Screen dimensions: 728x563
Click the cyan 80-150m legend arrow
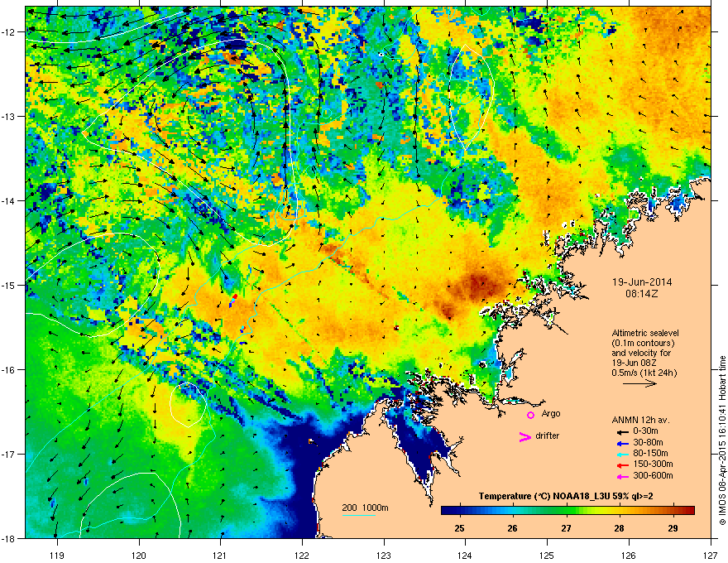pyautogui.click(x=622, y=454)
